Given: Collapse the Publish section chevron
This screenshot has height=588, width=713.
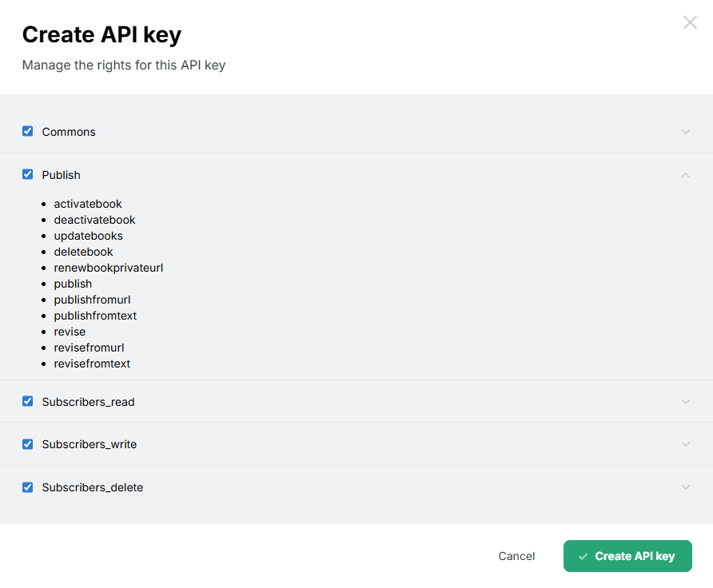Looking at the screenshot, I should (685, 175).
